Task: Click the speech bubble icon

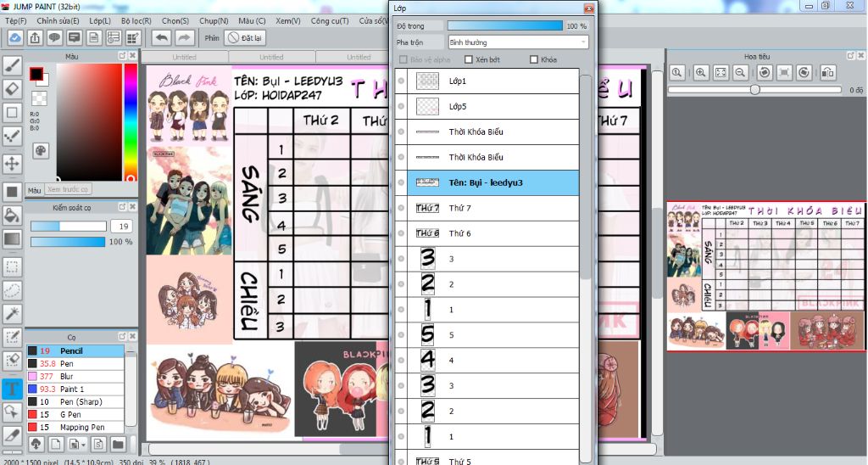Action: (54, 37)
